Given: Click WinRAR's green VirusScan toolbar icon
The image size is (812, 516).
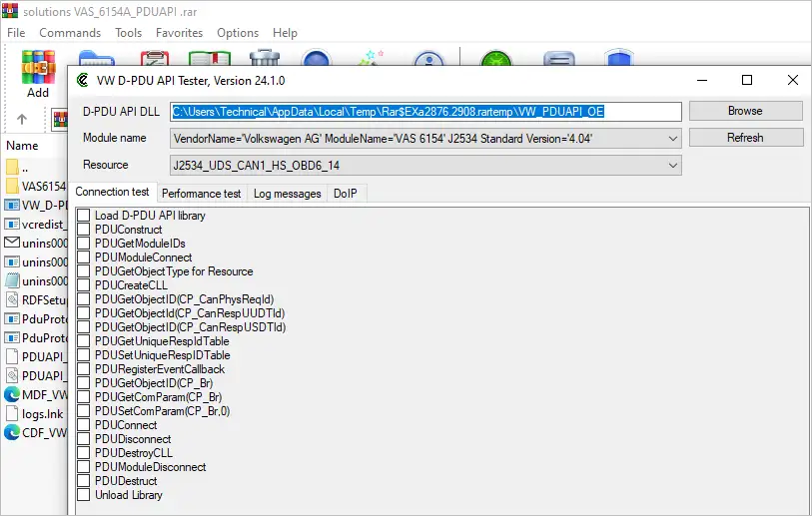Looking at the screenshot, I should click(x=496, y=58).
